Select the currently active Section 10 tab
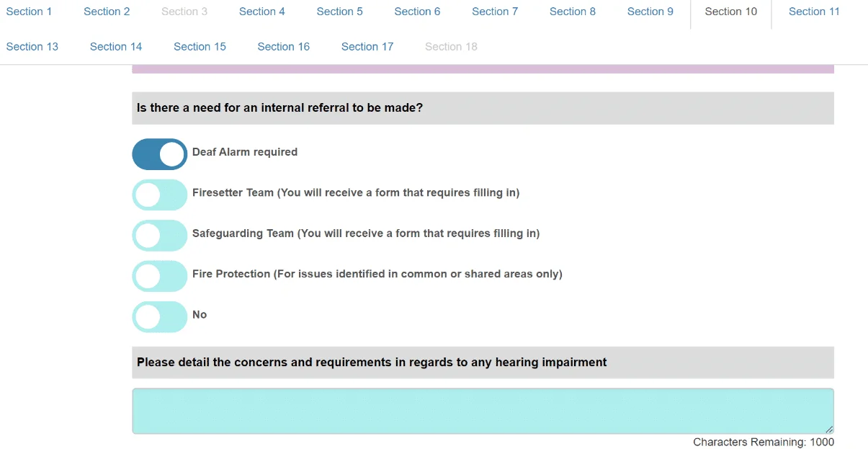The width and height of the screenshot is (868, 449). click(730, 12)
